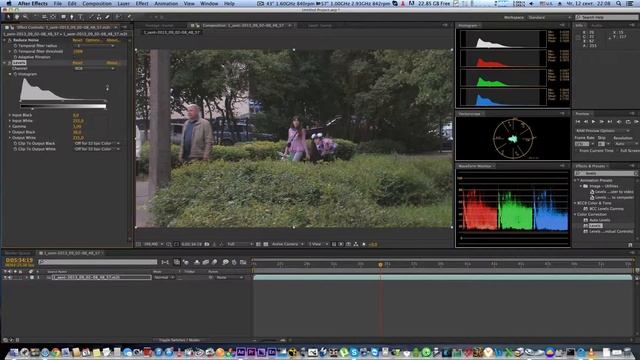This screenshot has height=360, width=640.
Task: Click the create new bin icon in Effects & Presets
Action: 630,244
